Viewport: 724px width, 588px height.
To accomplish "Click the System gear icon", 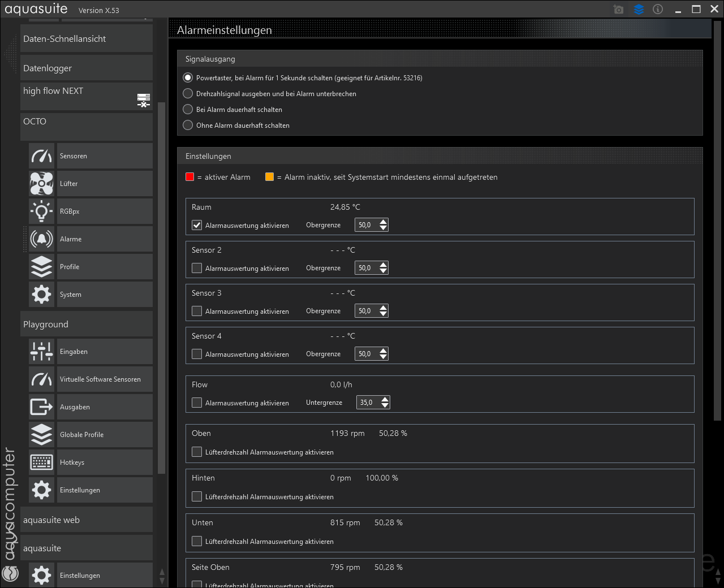I will (x=42, y=295).
